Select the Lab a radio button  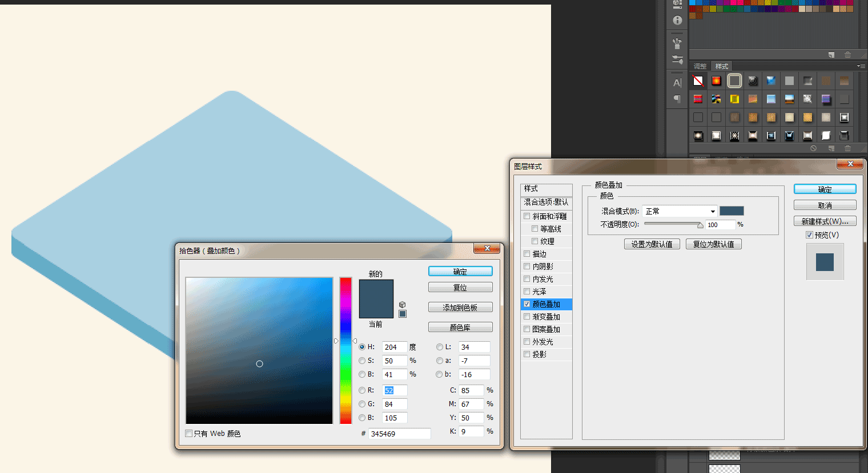439,361
